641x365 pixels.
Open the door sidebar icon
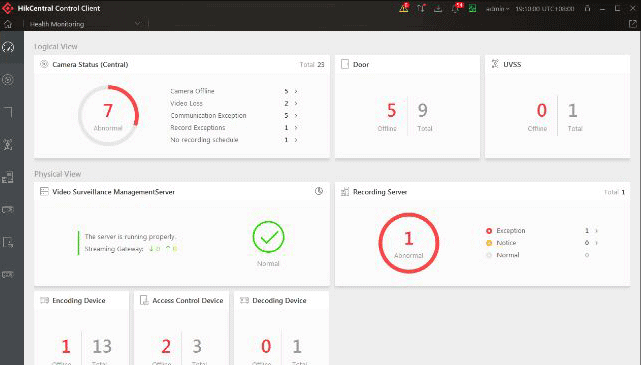[x=8, y=112]
